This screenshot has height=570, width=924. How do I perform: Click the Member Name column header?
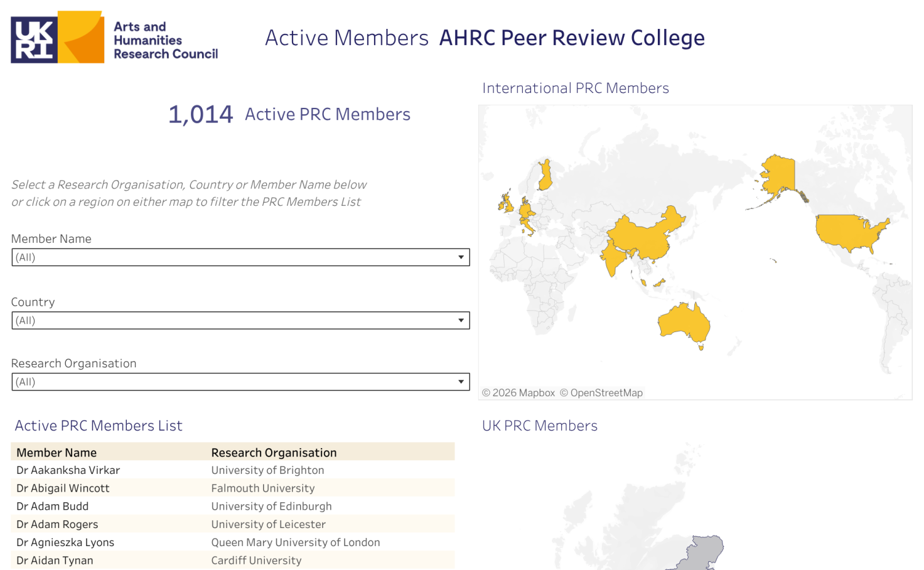pyautogui.click(x=56, y=453)
